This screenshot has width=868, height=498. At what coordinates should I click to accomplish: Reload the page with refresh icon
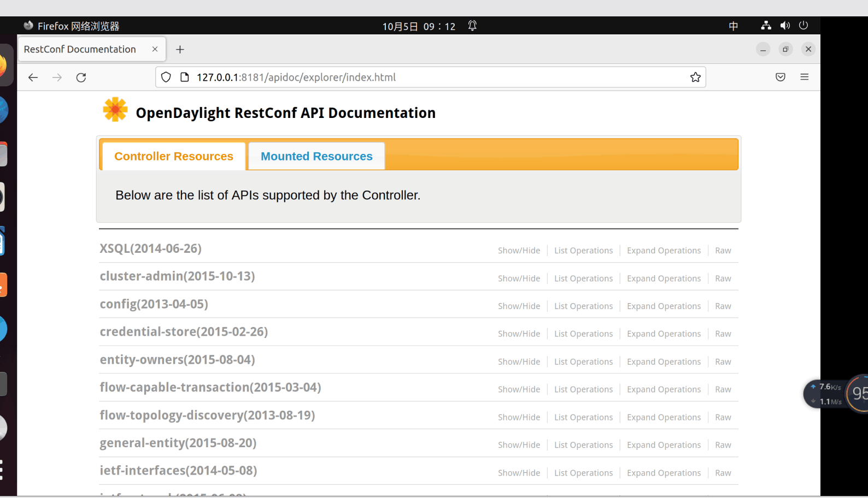tap(81, 78)
